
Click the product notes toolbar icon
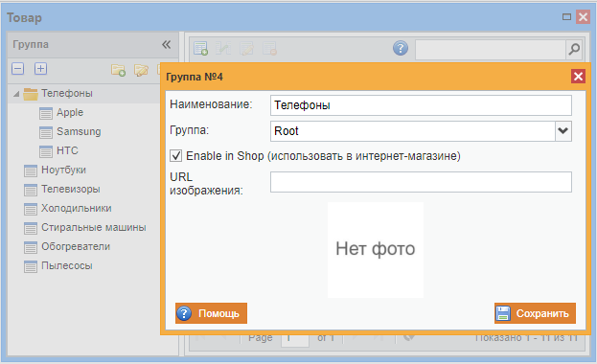246,48
